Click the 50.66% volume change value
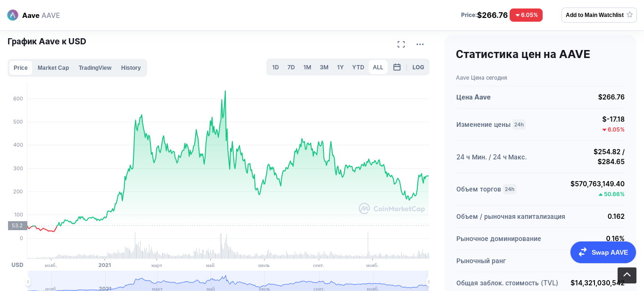644x291 pixels. 611,194
